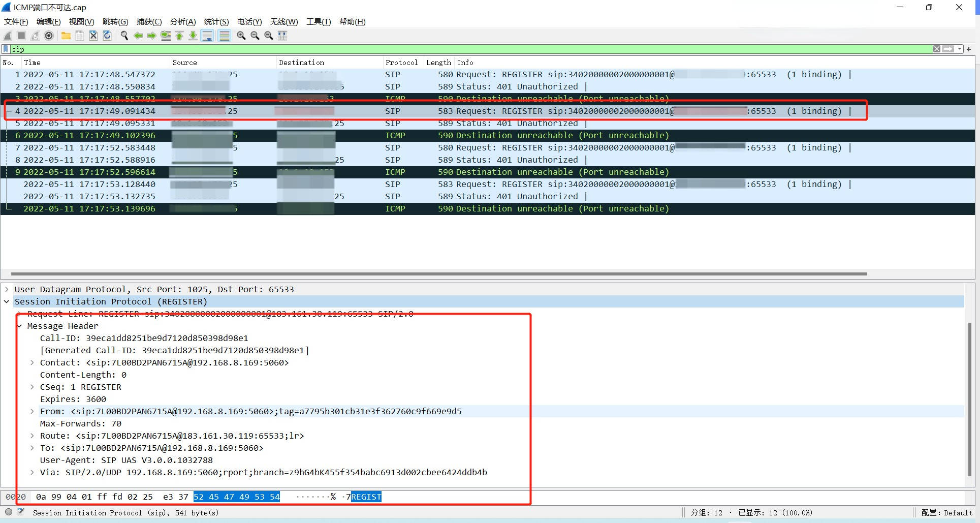Open the 视图(V) menu

82,22
